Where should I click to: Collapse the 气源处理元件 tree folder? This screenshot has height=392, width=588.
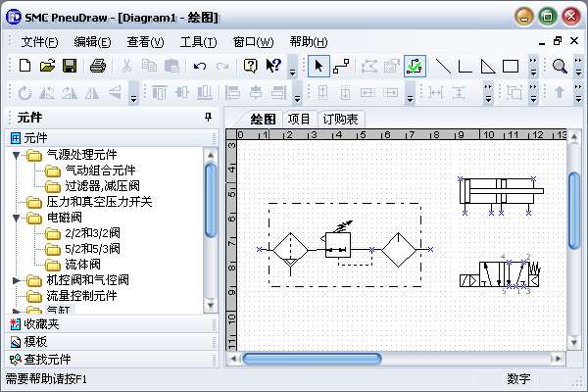[x=17, y=155]
